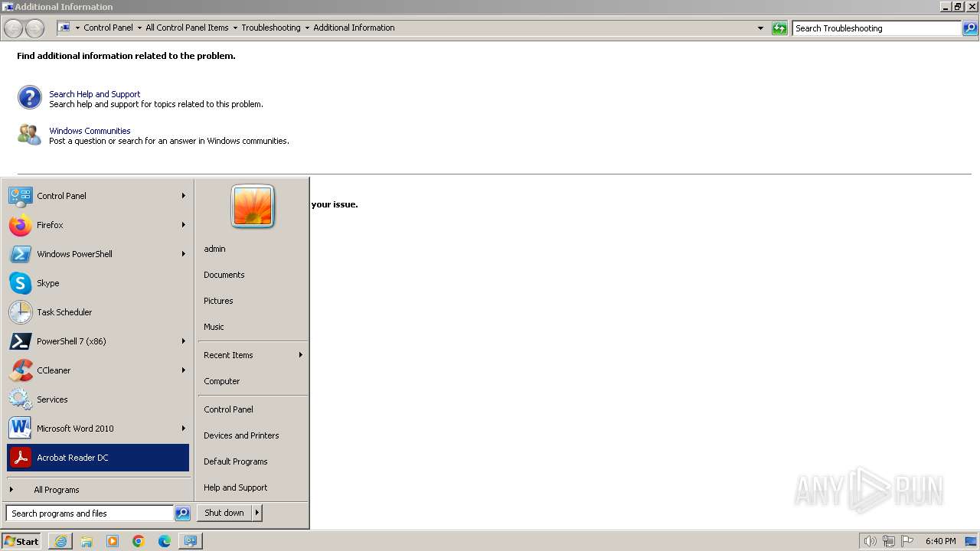Open Computer from the Start menu
The width and height of the screenshot is (980, 551).
click(x=222, y=381)
